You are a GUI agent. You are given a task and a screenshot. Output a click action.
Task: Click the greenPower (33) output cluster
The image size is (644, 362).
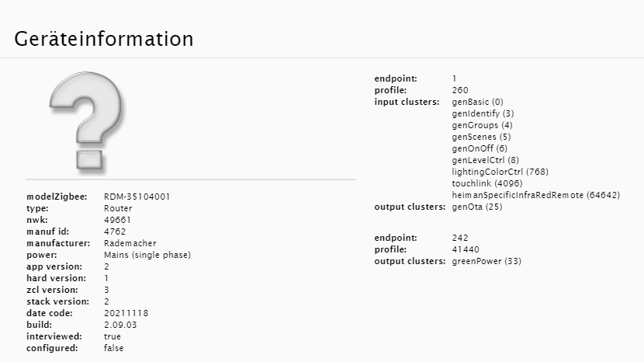(486, 262)
